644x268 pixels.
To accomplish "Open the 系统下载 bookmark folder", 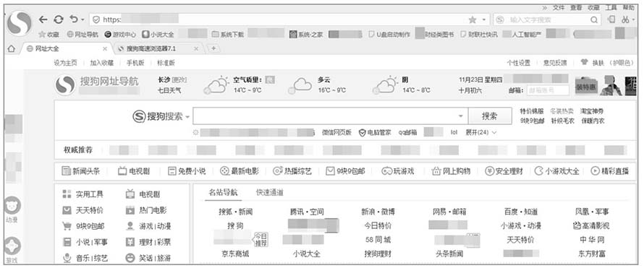I will tap(228, 35).
